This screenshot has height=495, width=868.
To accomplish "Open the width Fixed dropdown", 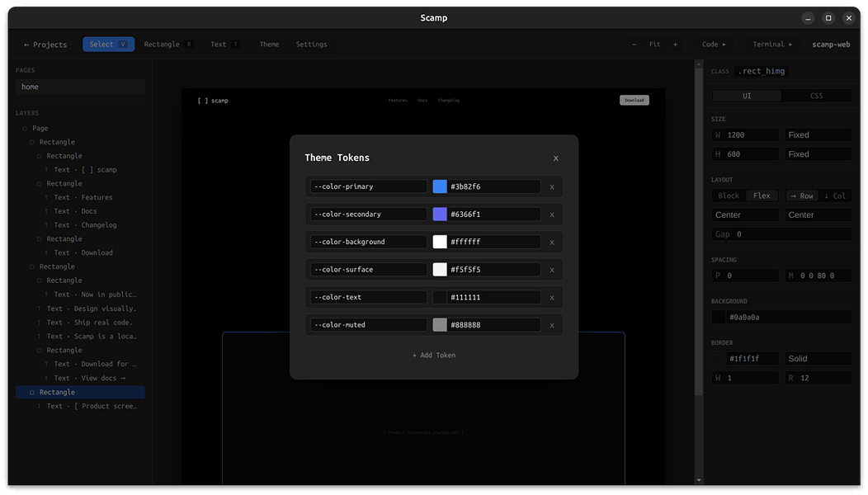I will 818,135.
